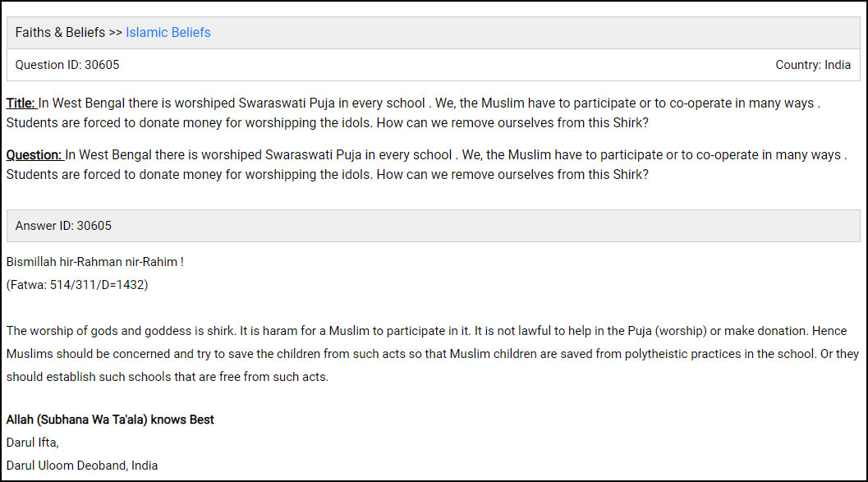Click the >> breadcrumb separator
The height and width of the screenshot is (482, 868).
tap(115, 33)
